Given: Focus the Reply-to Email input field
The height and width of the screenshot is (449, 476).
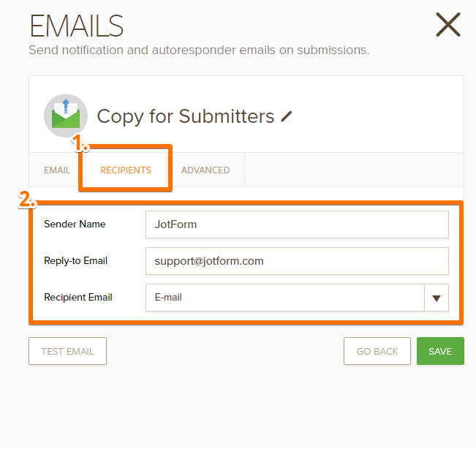Looking at the screenshot, I should click(296, 261).
